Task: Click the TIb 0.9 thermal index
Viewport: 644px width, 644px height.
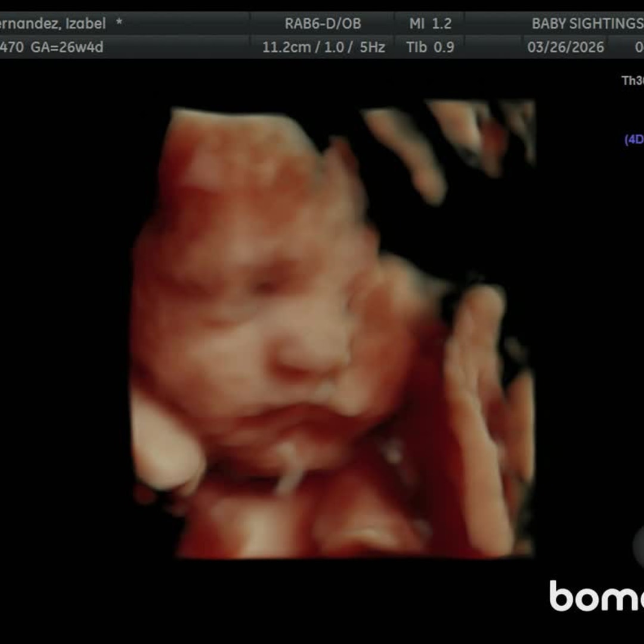Action: (x=430, y=47)
